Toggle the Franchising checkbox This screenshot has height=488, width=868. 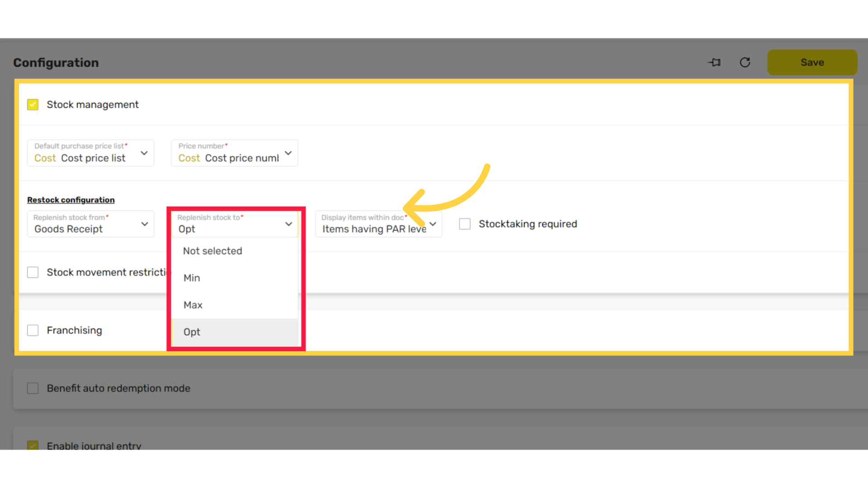click(x=33, y=330)
